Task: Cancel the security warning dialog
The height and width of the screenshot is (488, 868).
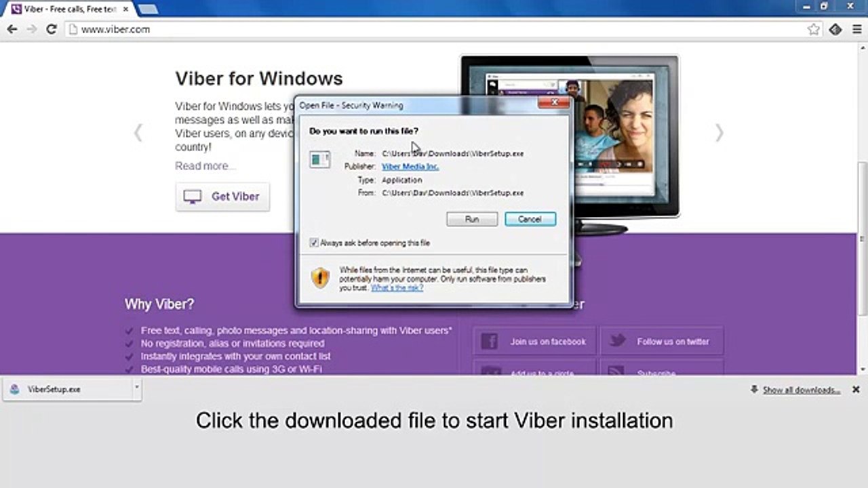Action: (530, 219)
